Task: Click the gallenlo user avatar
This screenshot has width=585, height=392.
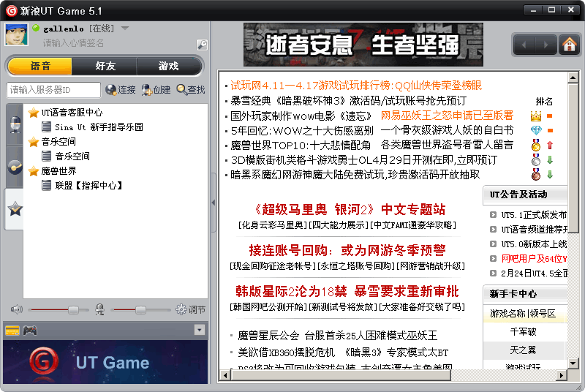Action: coord(16,34)
